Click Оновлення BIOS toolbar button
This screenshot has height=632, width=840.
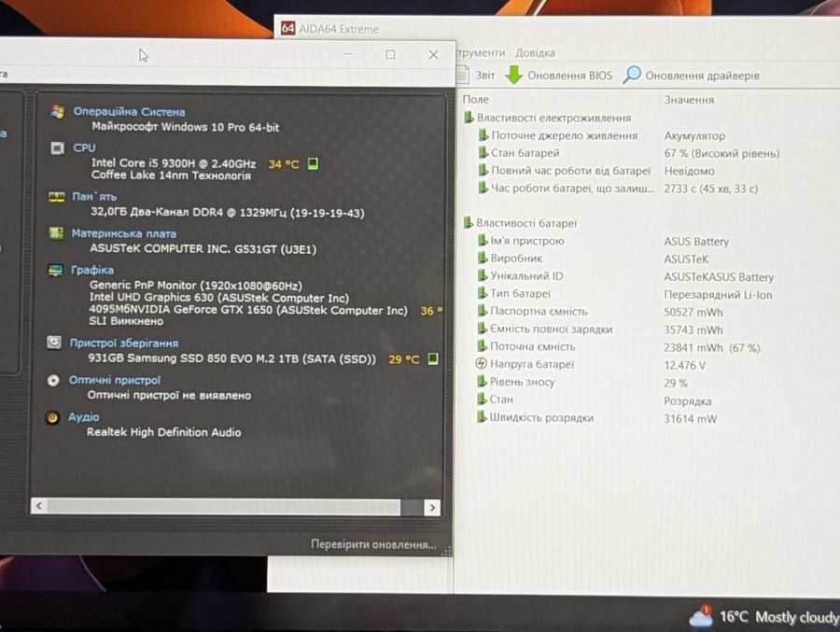[559, 75]
